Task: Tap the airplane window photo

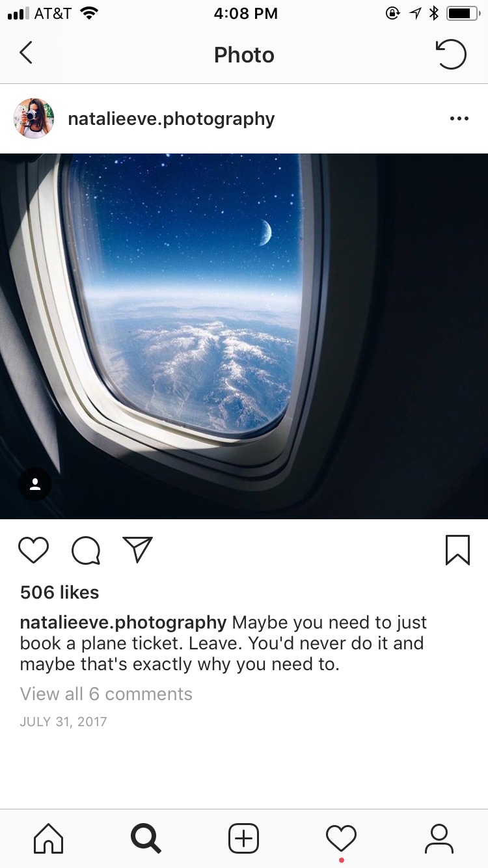Action: point(244,336)
